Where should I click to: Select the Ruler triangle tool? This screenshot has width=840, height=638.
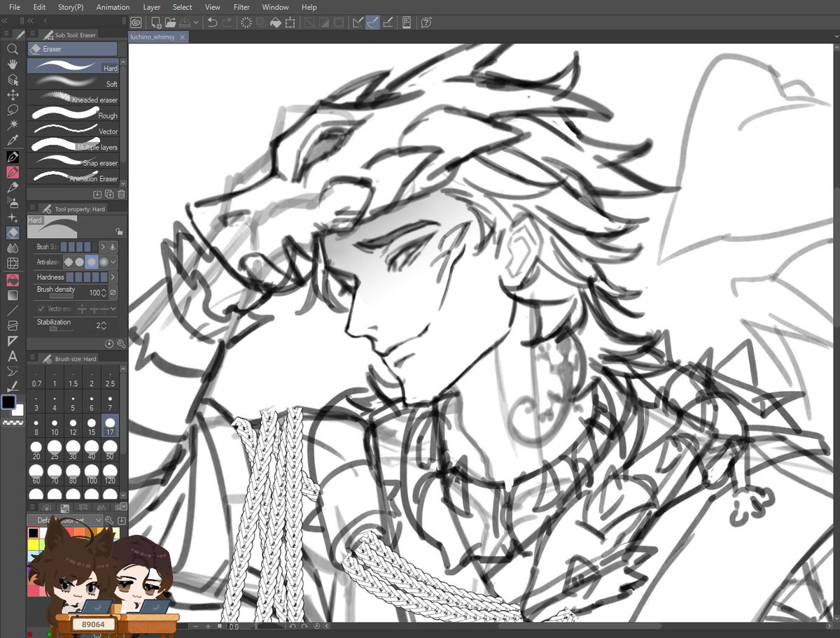tap(12, 341)
